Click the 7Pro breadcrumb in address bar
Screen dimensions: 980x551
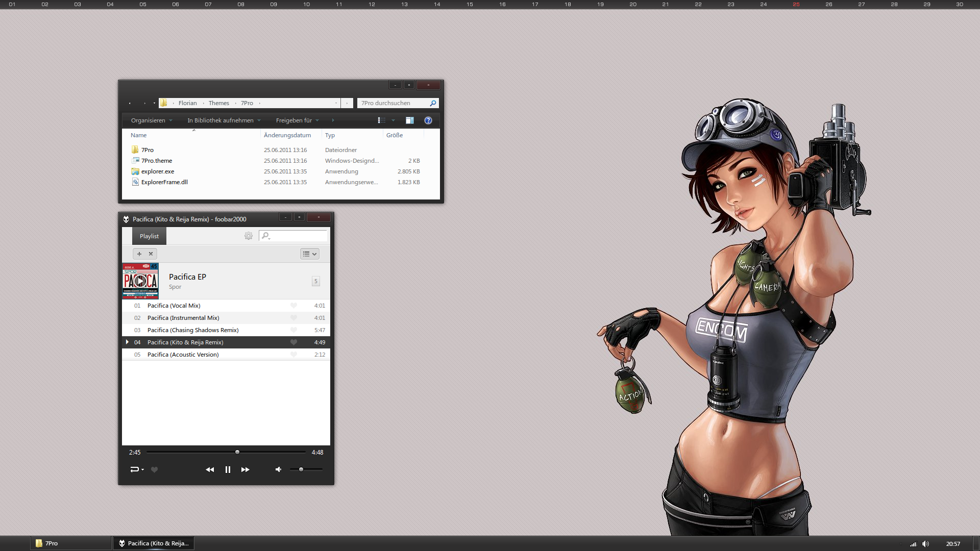(x=247, y=103)
